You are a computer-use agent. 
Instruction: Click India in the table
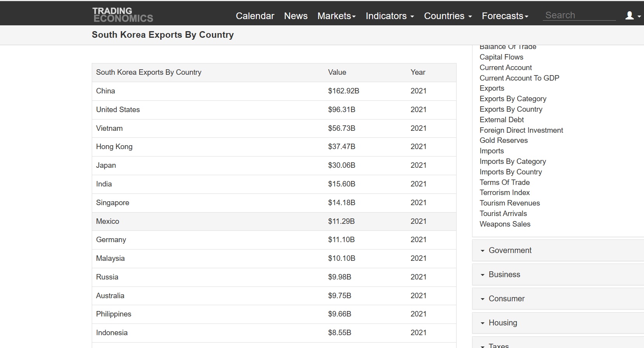click(x=104, y=184)
